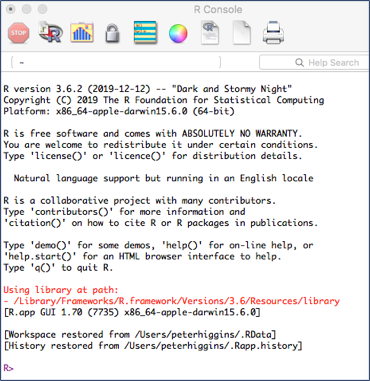Click the red library path line

pyautogui.click(x=171, y=301)
